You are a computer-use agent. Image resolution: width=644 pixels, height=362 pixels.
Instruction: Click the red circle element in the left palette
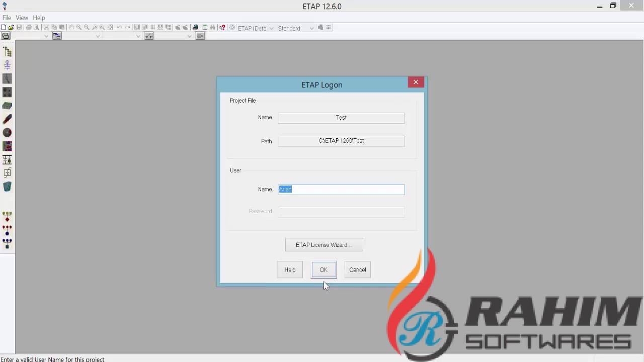7,132
